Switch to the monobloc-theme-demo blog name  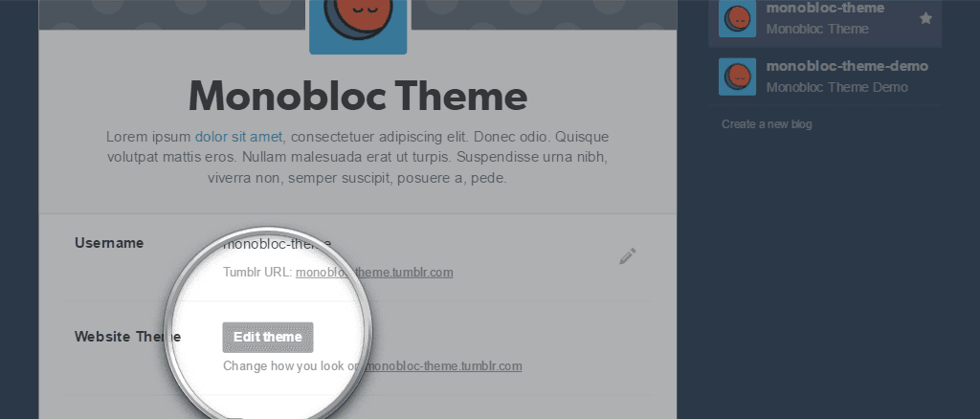pos(847,66)
